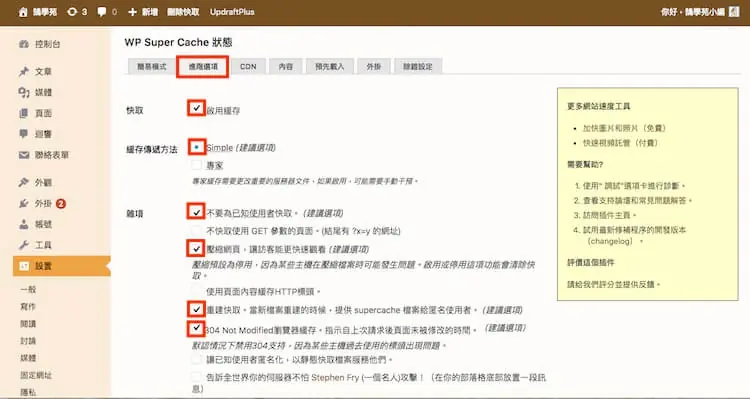Switch to the 預先載入 Preload tab
750x399 pixels.
(330, 67)
